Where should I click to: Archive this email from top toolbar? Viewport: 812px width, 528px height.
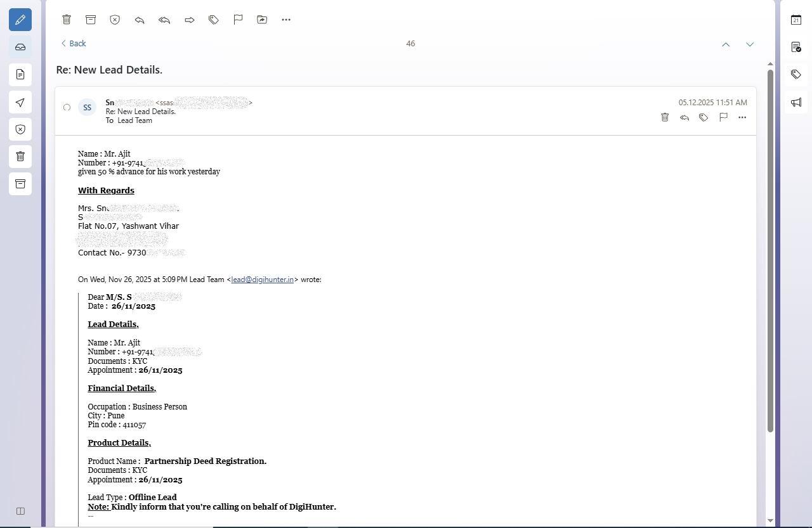91,20
